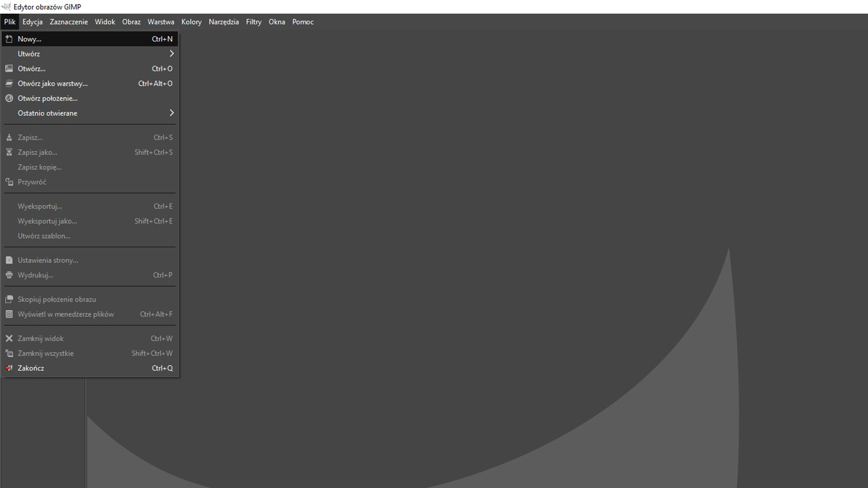Viewport: 868px width, 488px height.
Task: Open the Kolory menu
Action: click(191, 22)
